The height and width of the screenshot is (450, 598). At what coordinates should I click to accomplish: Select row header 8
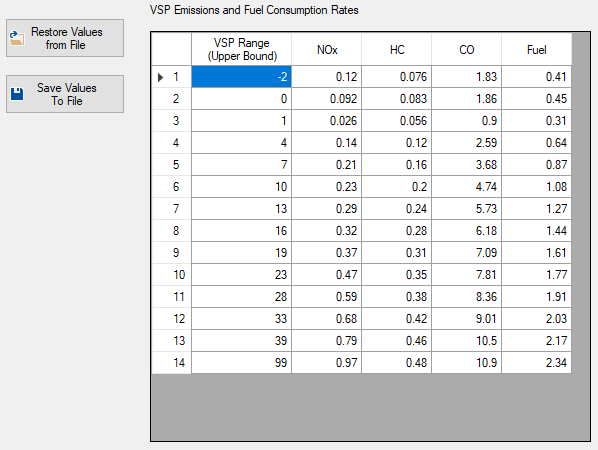172,231
